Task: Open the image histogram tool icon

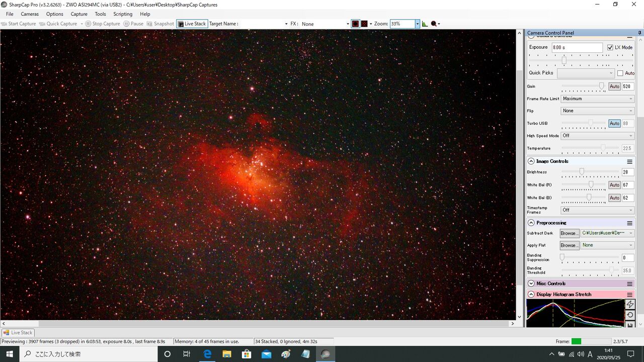Action: click(x=425, y=24)
